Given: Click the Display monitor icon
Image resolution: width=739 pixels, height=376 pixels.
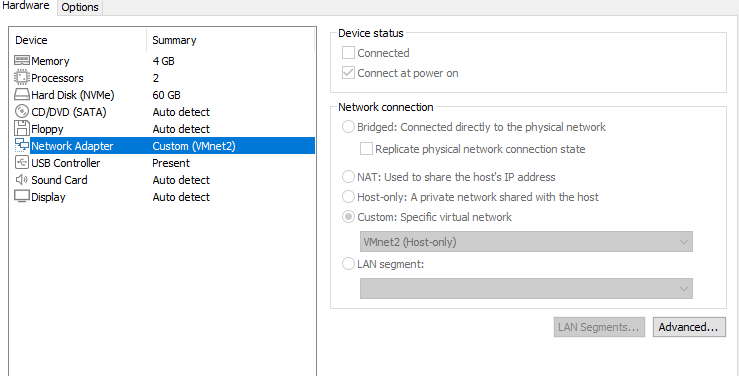Looking at the screenshot, I should click(x=22, y=196).
